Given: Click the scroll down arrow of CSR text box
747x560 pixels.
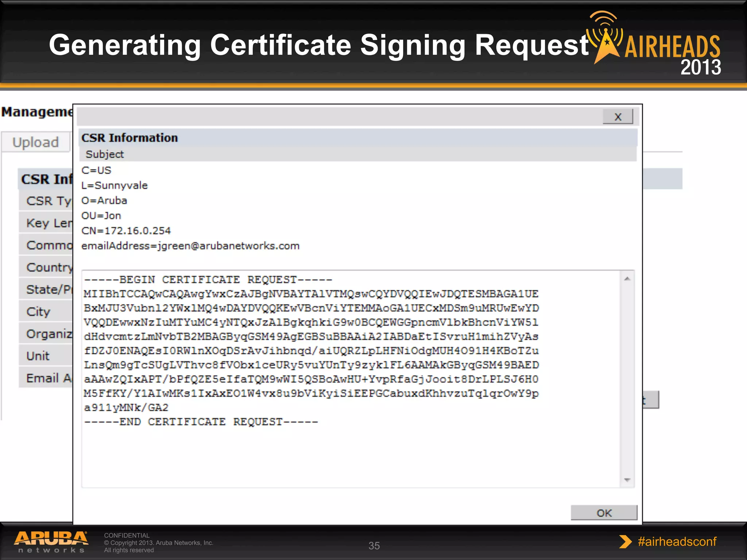Looking at the screenshot, I should coord(627,480).
